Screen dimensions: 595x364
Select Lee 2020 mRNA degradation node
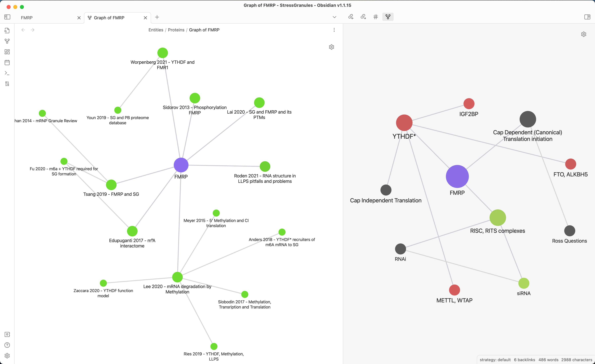pos(177,277)
